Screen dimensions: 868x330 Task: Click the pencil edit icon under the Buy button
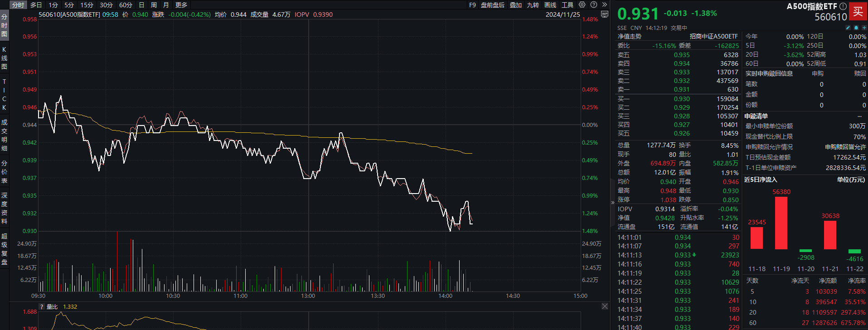(x=848, y=28)
